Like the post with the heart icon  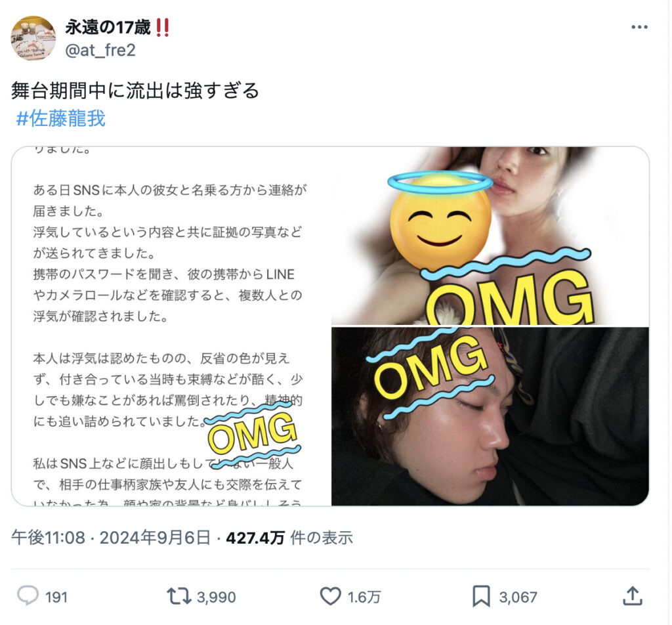(331, 596)
